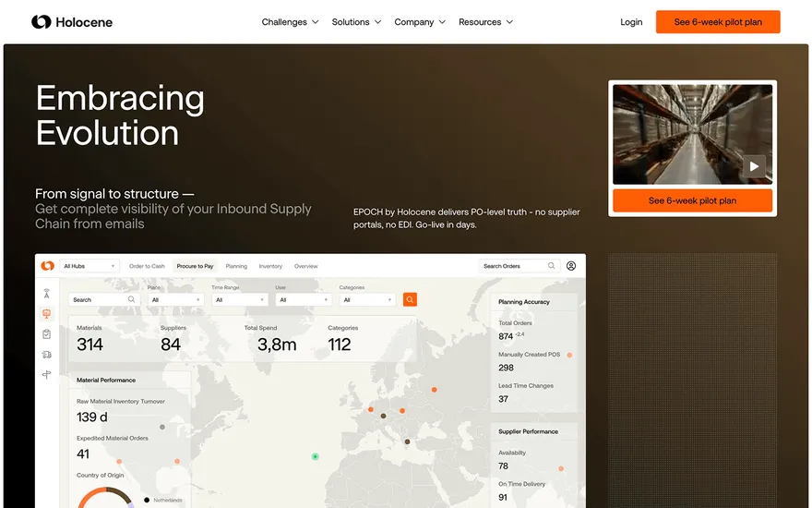Select the signpost sidebar icon
The width and height of the screenshot is (812, 508).
47,374
